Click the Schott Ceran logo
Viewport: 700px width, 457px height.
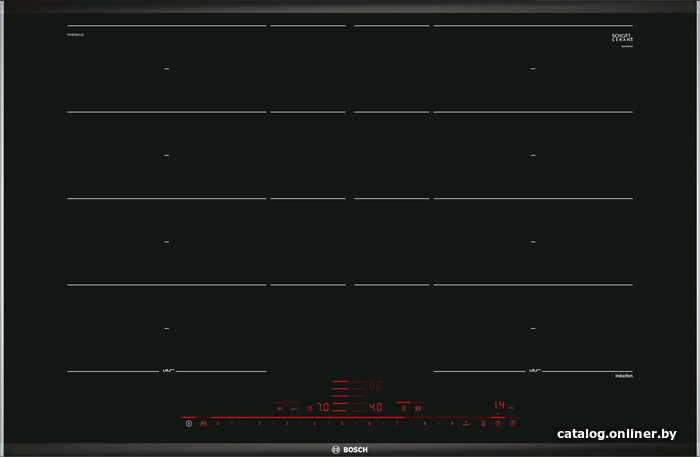pyautogui.click(x=622, y=38)
